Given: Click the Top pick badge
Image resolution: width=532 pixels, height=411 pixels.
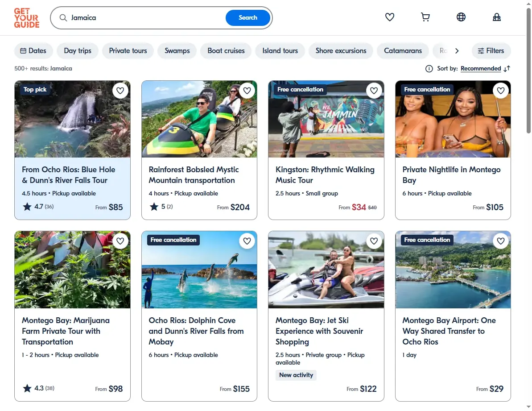Looking at the screenshot, I should coord(35,90).
